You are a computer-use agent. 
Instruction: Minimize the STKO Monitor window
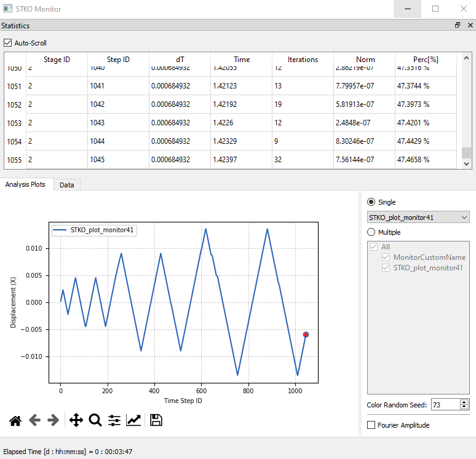click(x=407, y=9)
